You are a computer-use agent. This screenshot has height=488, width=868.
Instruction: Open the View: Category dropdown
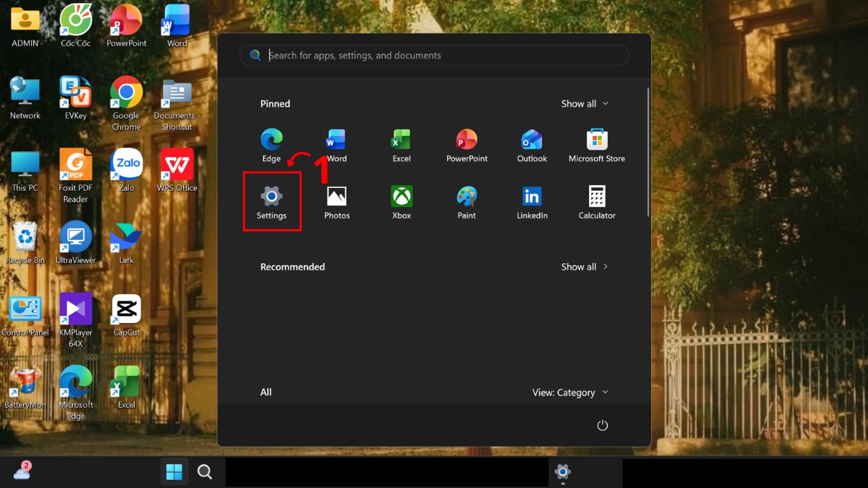(570, 392)
